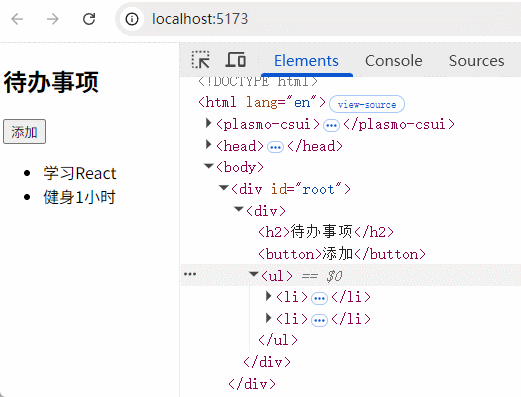Click the 健身1小时 list item

(79, 197)
